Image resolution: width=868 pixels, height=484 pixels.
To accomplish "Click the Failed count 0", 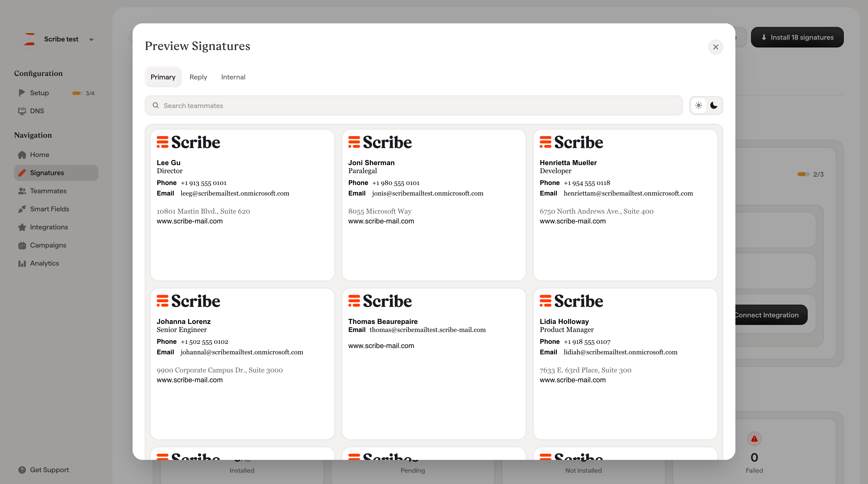I will coord(754,457).
